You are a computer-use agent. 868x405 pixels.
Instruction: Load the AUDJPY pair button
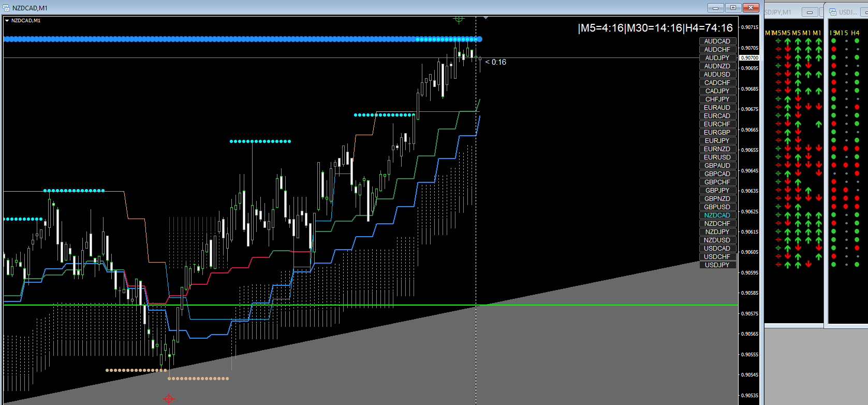point(717,58)
